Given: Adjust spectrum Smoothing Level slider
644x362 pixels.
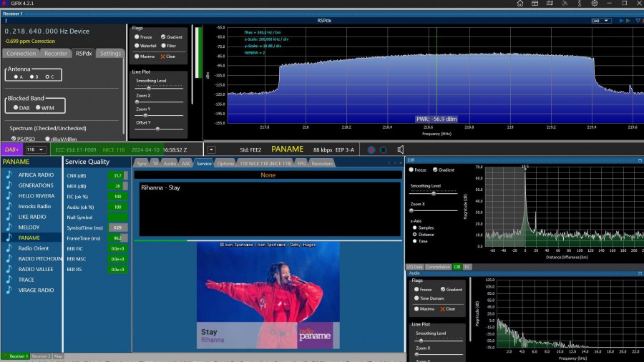Looking at the screenshot, I should pos(159,88).
